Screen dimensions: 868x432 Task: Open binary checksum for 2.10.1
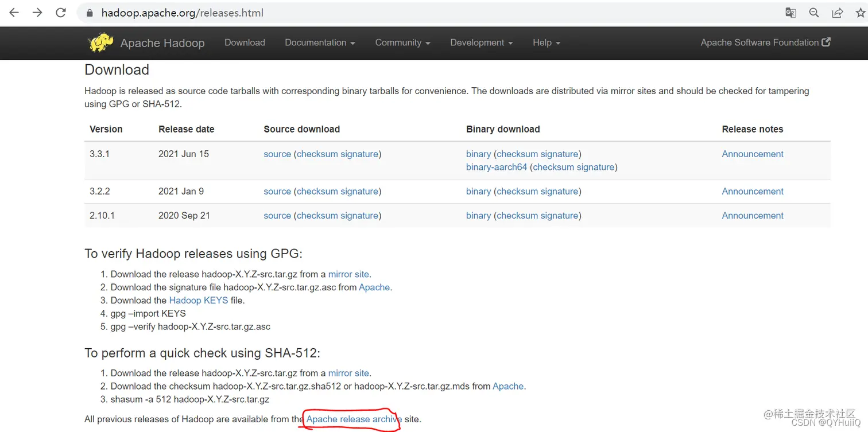click(517, 215)
